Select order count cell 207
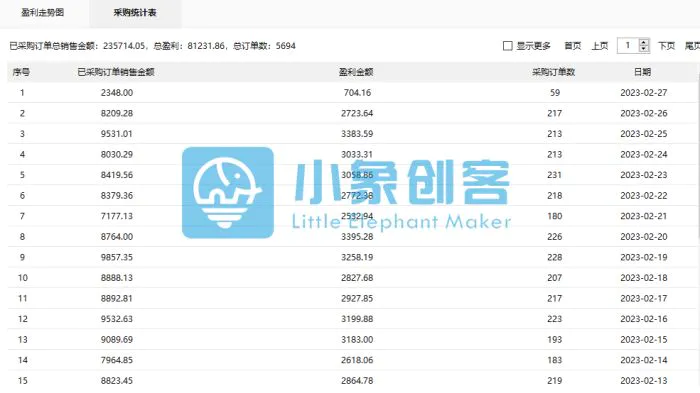The height and width of the screenshot is (393, 700). pyautogui.click(x=554, y=277)
